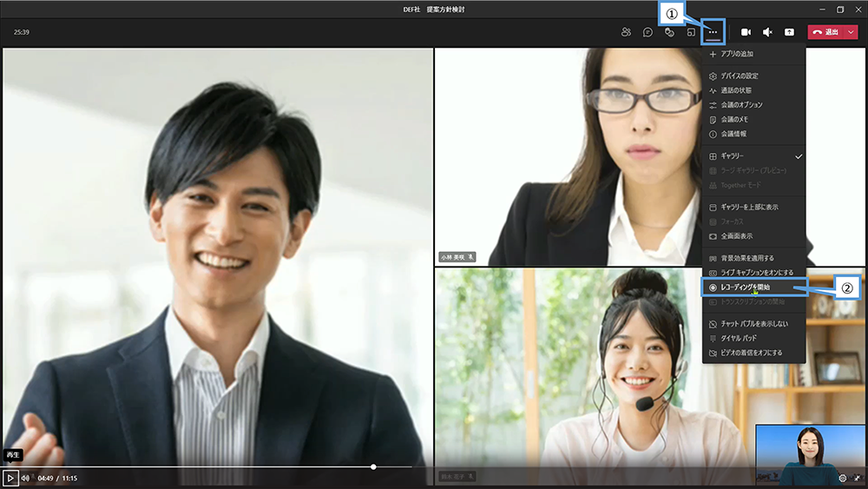868x489 pixels.
Task: Click the 25:39 meeting timer
Action: point(22,32)
